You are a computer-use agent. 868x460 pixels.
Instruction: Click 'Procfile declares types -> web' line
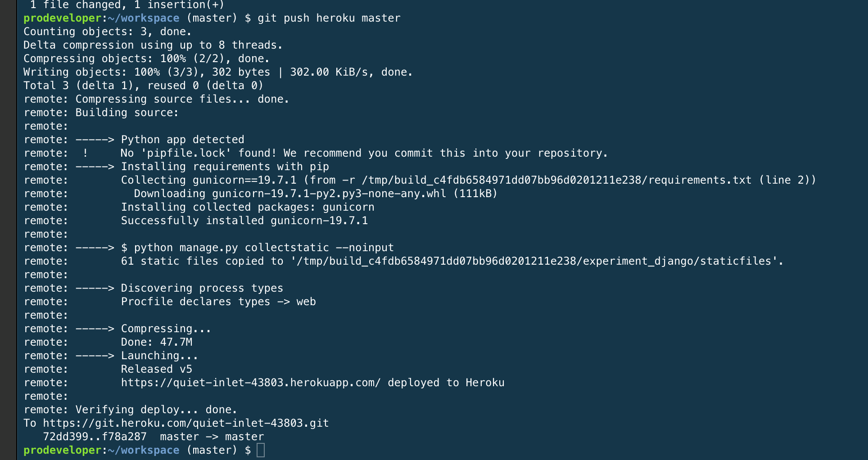coord(218,302)
